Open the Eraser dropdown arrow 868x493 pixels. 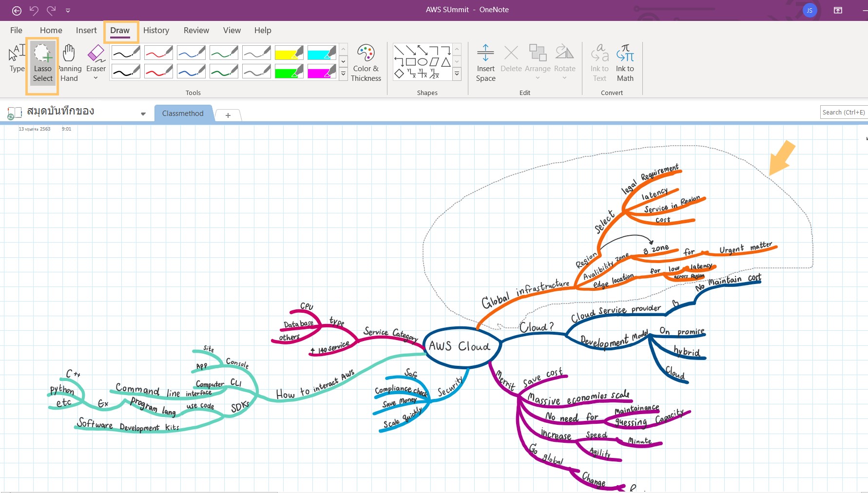(x=96, y=77)
